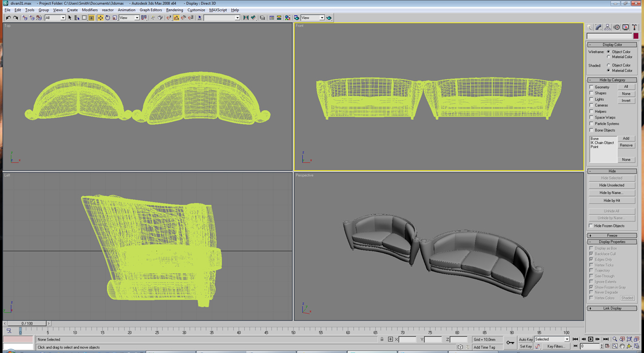Image resolution: width=644 pixels, height=353 pixels.
Task: Click the Undo arrow in main toolbar
Action: tap(8, 18)
